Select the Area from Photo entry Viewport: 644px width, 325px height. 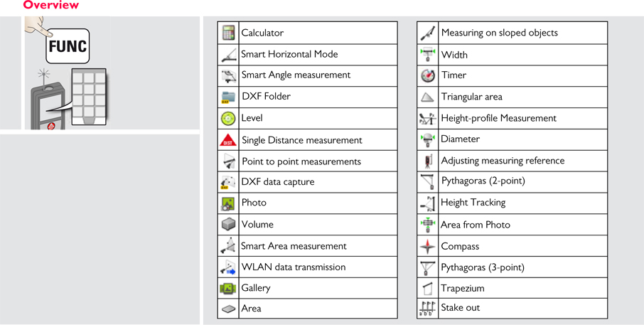click(512, 225)
